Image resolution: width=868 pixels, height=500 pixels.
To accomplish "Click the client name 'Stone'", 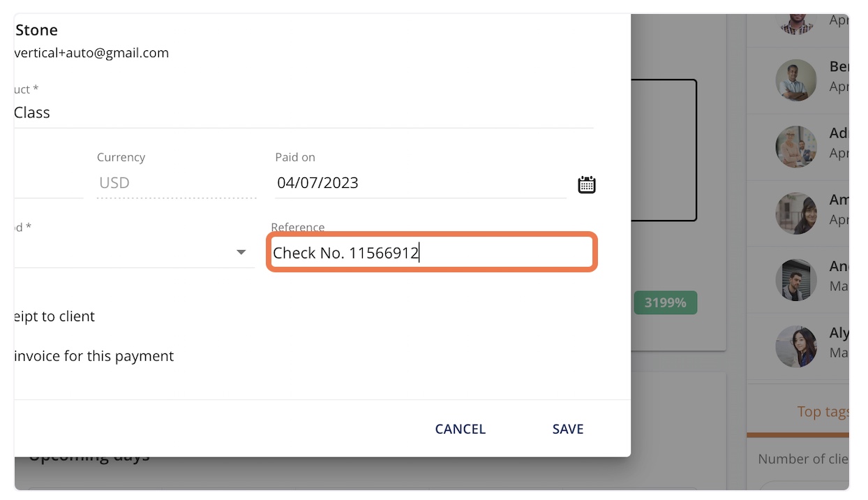I will coord(36,30).
